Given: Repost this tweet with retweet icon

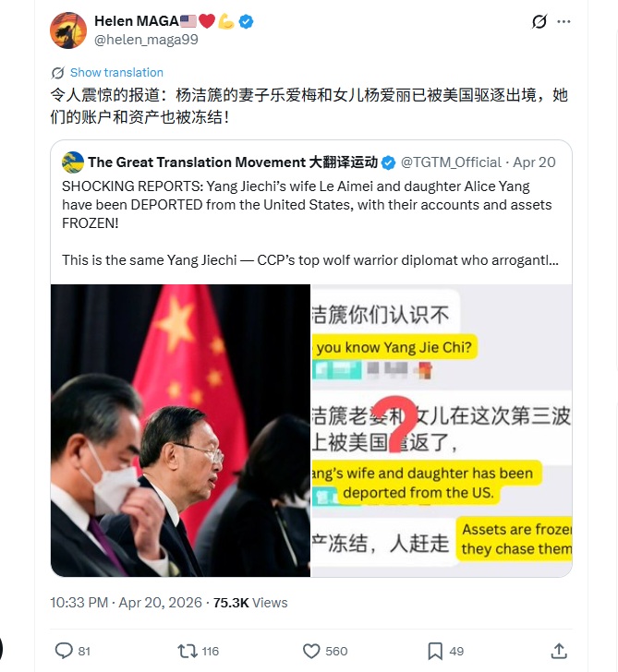Looking at the screenshot, I should tap(188, 651).
